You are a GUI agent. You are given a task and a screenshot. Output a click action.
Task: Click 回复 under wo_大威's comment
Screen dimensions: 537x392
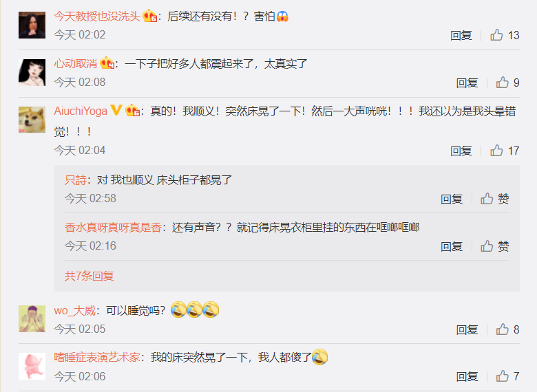(x=467, y=330)
